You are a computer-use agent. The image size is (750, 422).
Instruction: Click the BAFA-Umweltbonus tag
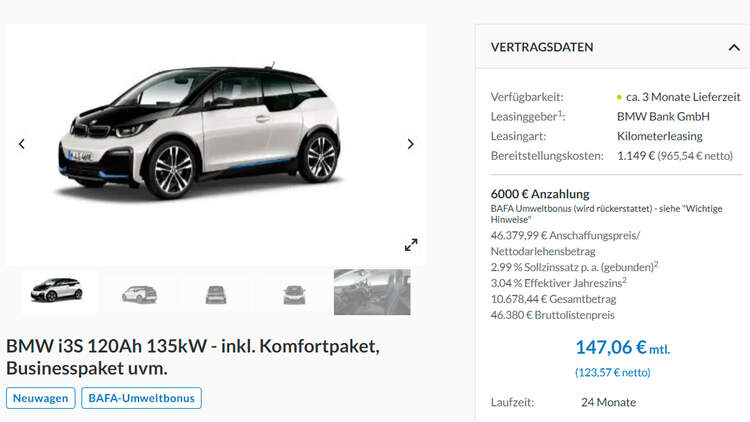(142, 398)
